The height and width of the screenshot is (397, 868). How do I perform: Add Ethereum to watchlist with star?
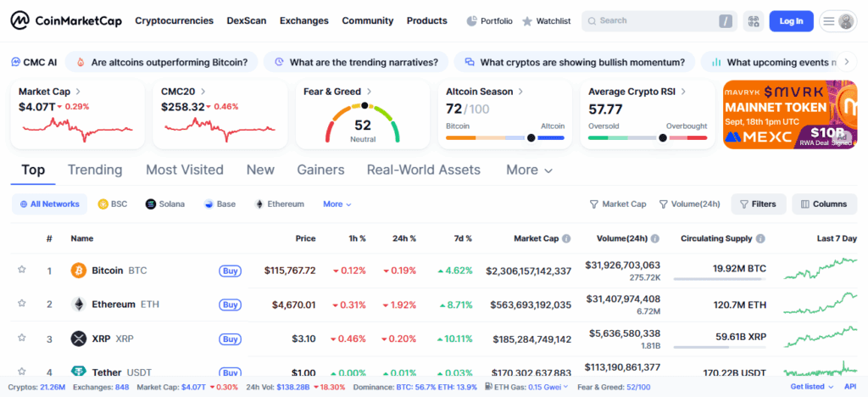21,304
